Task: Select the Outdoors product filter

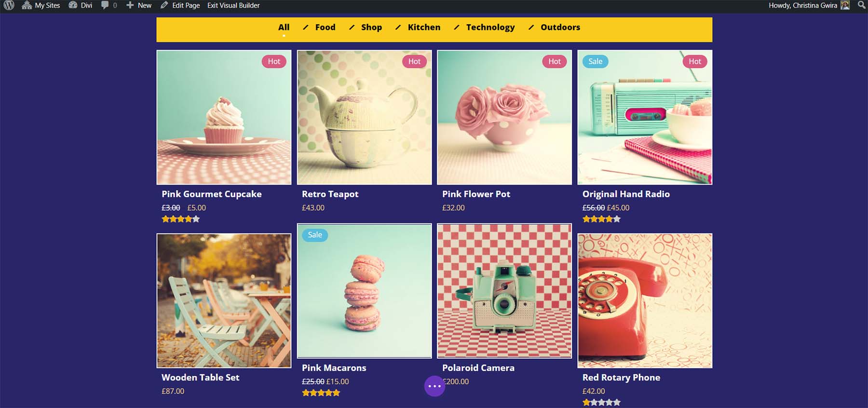Action: tap(560, 27)
